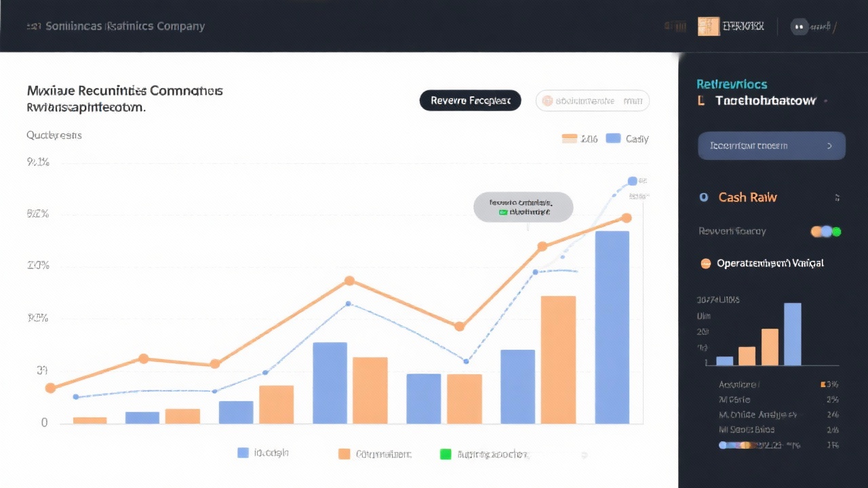Click the orange grid icon in header
Image resolution: width=868 pixels, height=488 pixels.
tap(708, 26)
